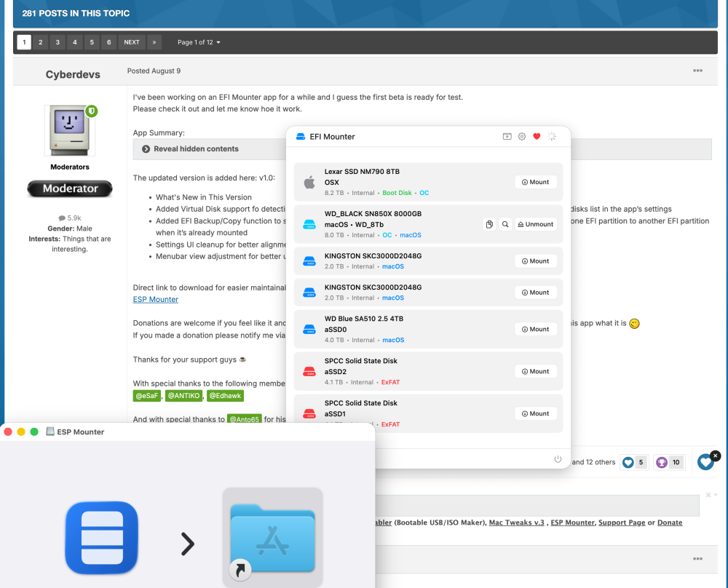Go to page 3 of the topic

click(58, 42)
